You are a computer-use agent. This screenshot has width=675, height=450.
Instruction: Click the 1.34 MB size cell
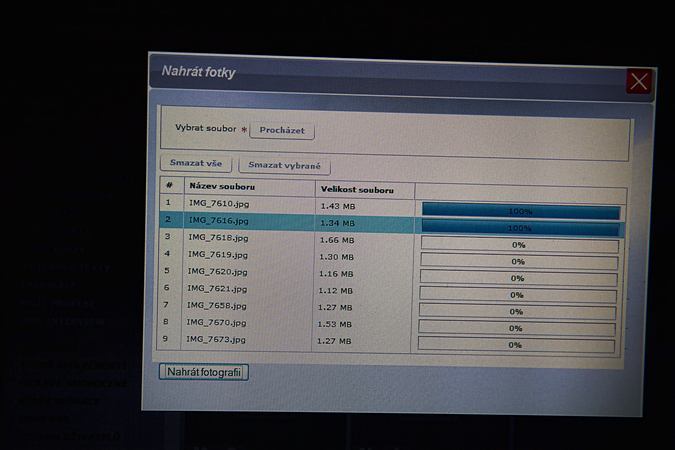pyautogui.click(x=338, y=223)
